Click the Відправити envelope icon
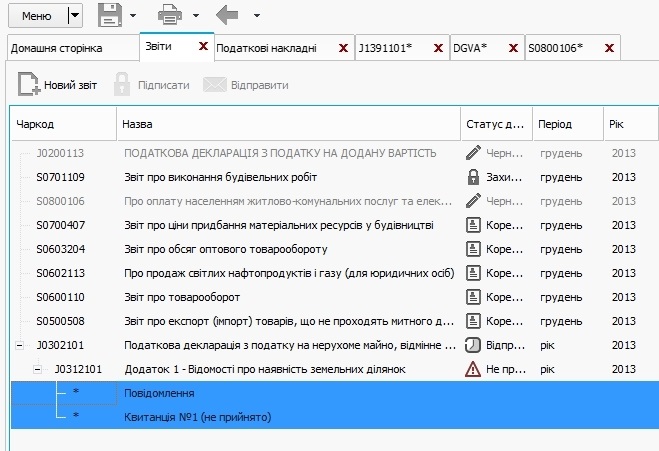659x451 pixels. point(215,85)
